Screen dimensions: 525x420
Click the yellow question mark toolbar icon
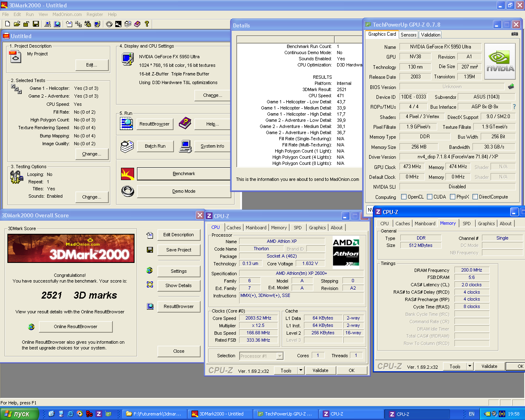coord(146,24)
